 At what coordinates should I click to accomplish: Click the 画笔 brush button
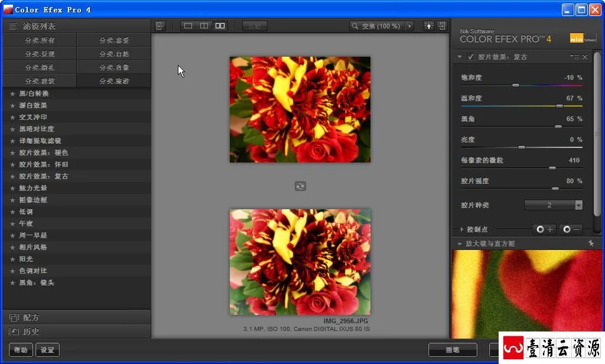[453, 350]
